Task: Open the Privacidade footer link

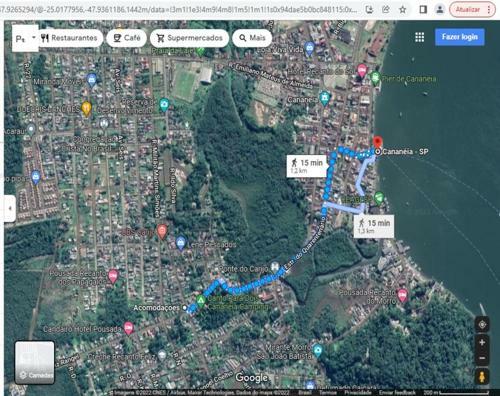Action: click(x=357, y=393)
